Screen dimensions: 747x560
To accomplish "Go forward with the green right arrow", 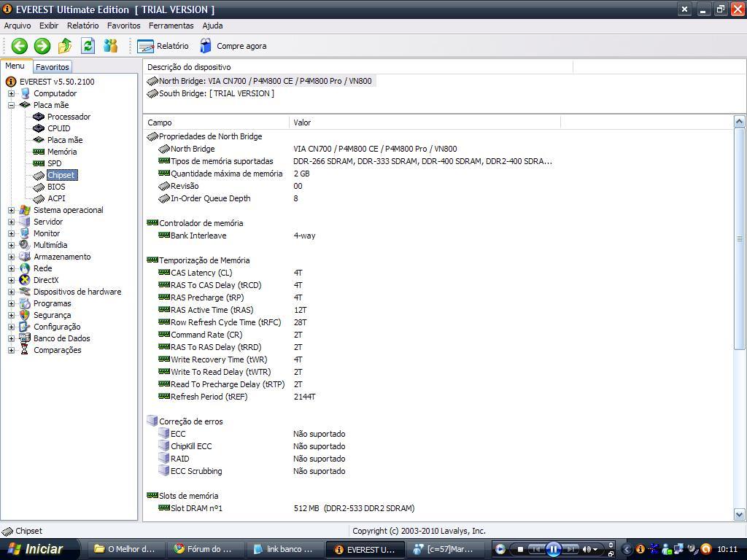I will [42, 46].
